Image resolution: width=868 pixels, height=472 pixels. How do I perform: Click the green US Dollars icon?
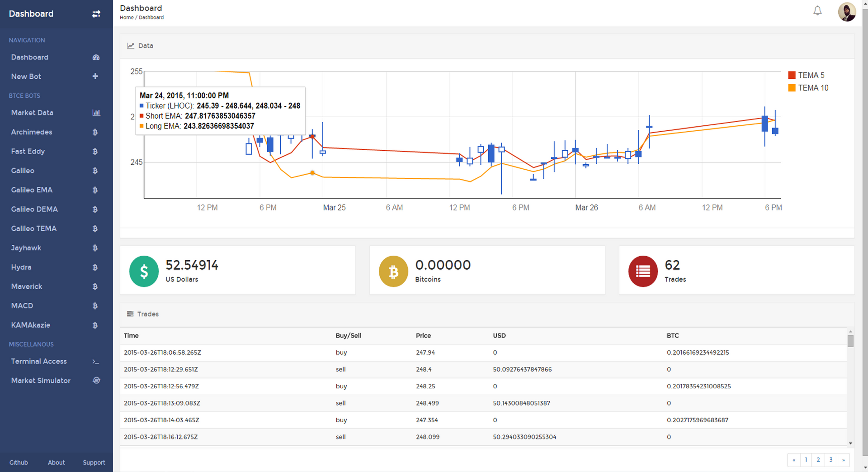click(144, 272)
